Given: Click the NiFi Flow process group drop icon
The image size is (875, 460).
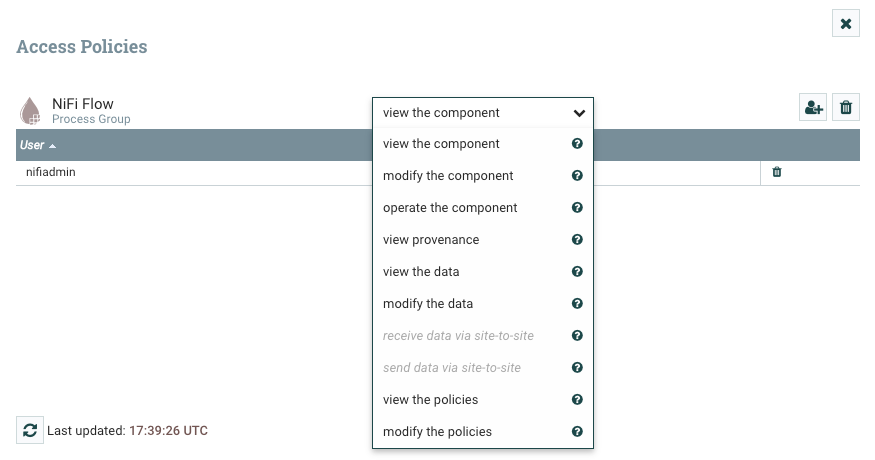Looking at the screenshot, I should (31, 110).
